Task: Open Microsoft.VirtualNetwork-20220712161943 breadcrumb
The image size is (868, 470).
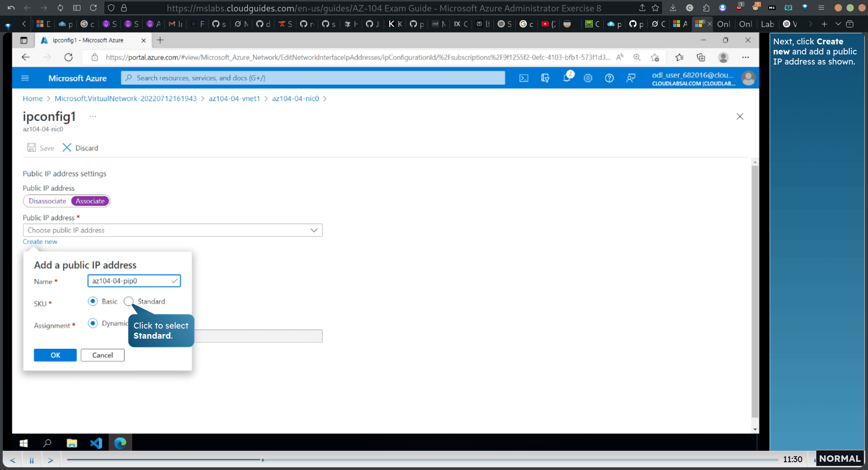Action: pyautogui.click(x=126, y=99)
